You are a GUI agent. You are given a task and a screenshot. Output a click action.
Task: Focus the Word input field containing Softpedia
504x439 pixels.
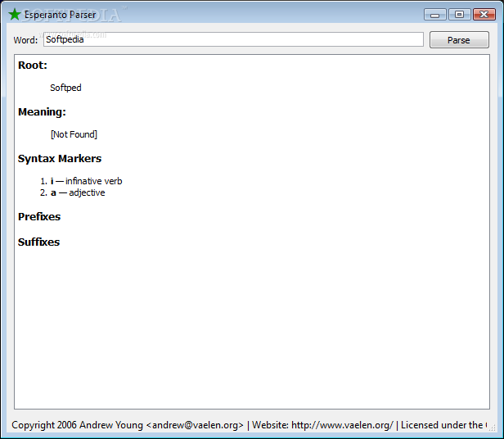coord(233,39)
